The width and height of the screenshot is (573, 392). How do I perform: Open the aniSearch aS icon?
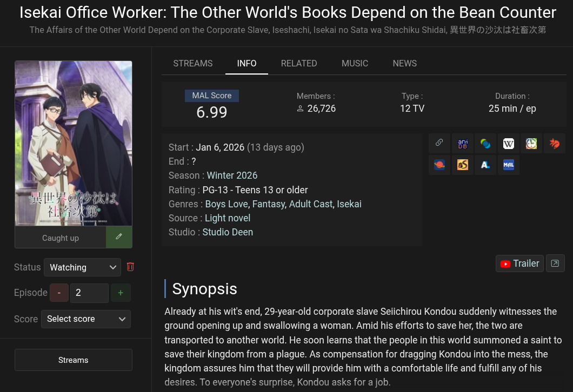click(463, 165)
